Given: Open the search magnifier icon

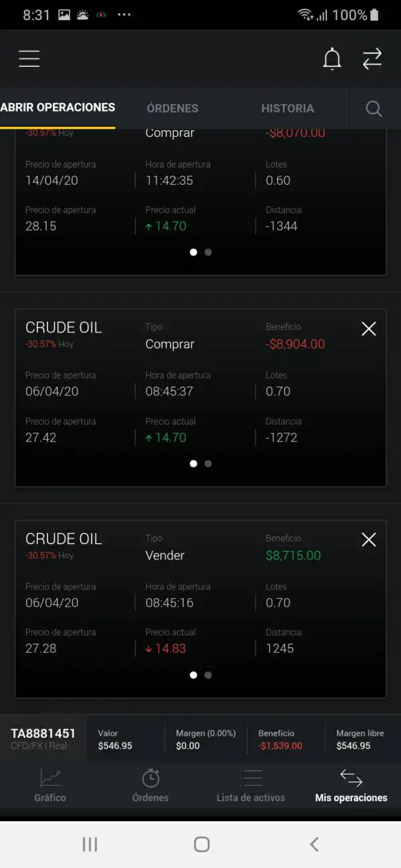Looking at the screenshot, I should [374, 109].
